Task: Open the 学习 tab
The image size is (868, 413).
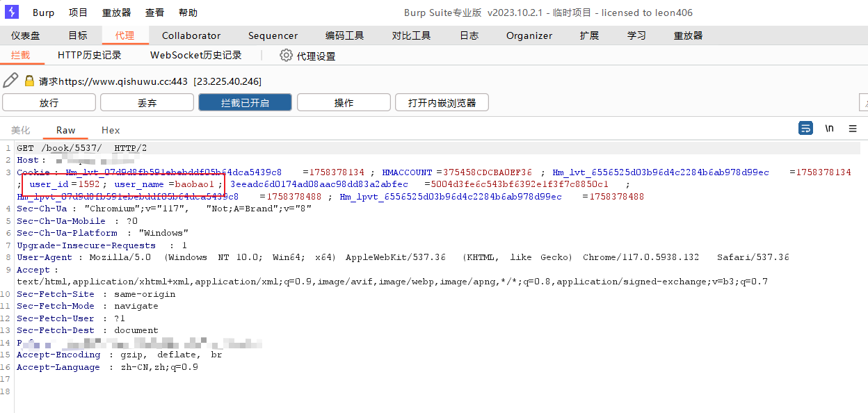Action: 636,35
